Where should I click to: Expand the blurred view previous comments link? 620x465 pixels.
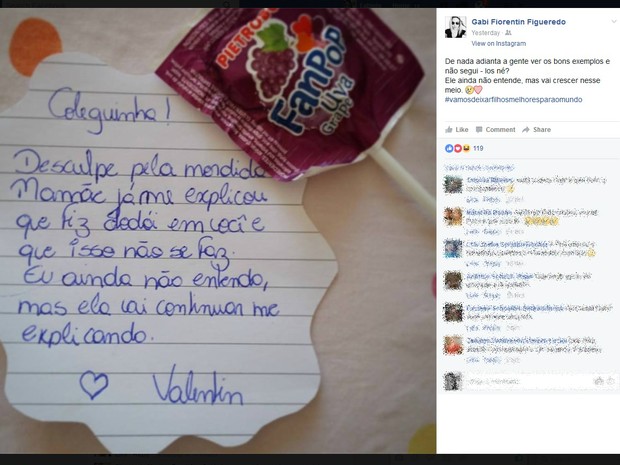pyautogui.click(x=479, y=168)
